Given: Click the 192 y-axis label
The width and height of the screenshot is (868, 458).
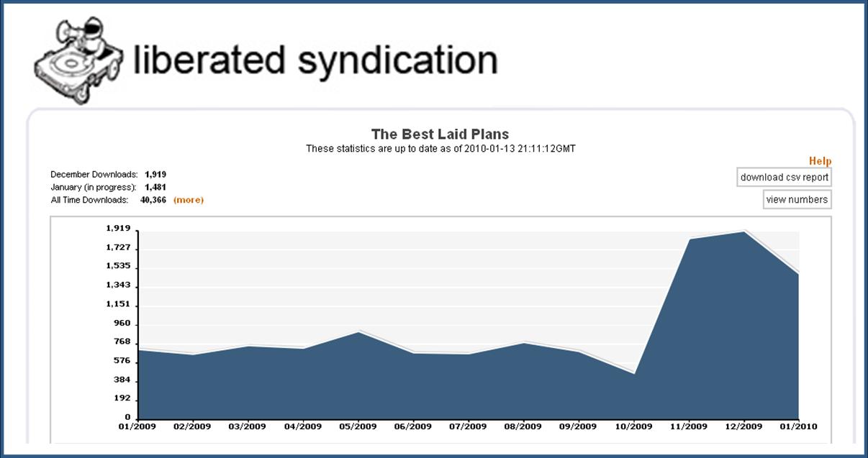Looking at the screenshot, I should (123, 398).
